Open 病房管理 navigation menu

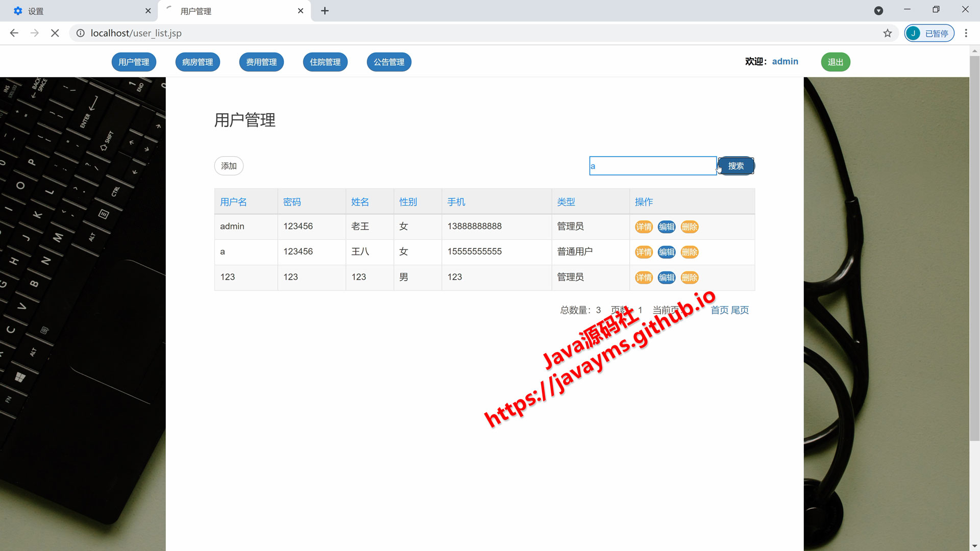(x=198, y=62)
